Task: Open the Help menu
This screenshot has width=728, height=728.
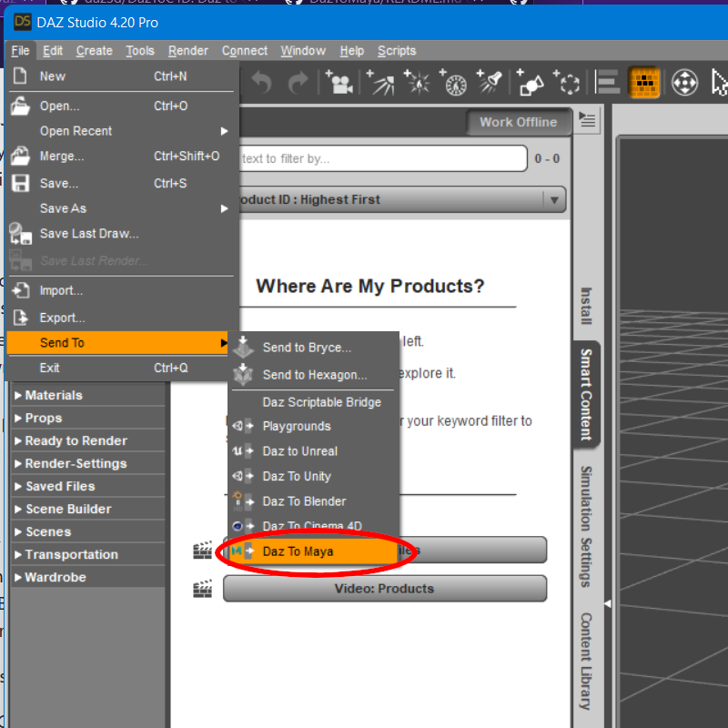Action: pos(352,51)
